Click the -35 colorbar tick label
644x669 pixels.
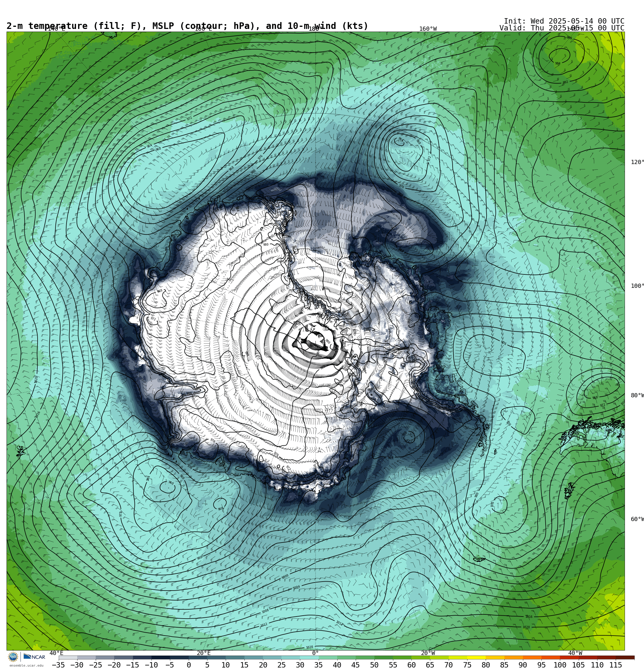(x=58, y=665)
